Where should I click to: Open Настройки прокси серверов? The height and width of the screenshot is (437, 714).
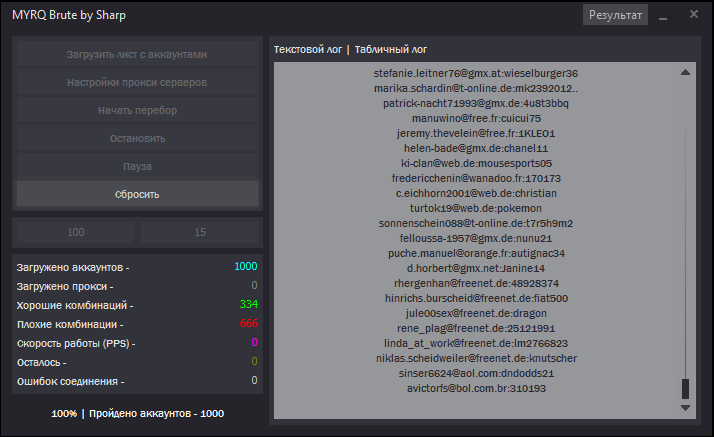pos(137,82)
